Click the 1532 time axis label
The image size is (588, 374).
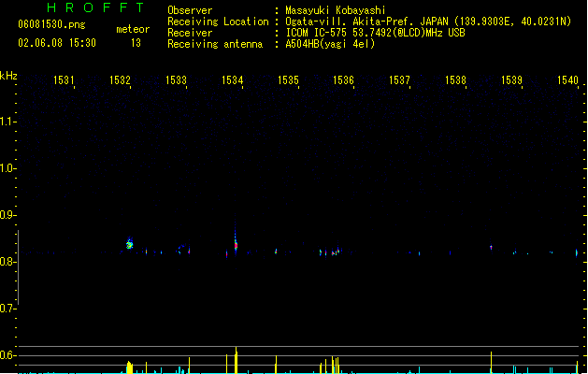pyautogui.click(x=120, y=79)
